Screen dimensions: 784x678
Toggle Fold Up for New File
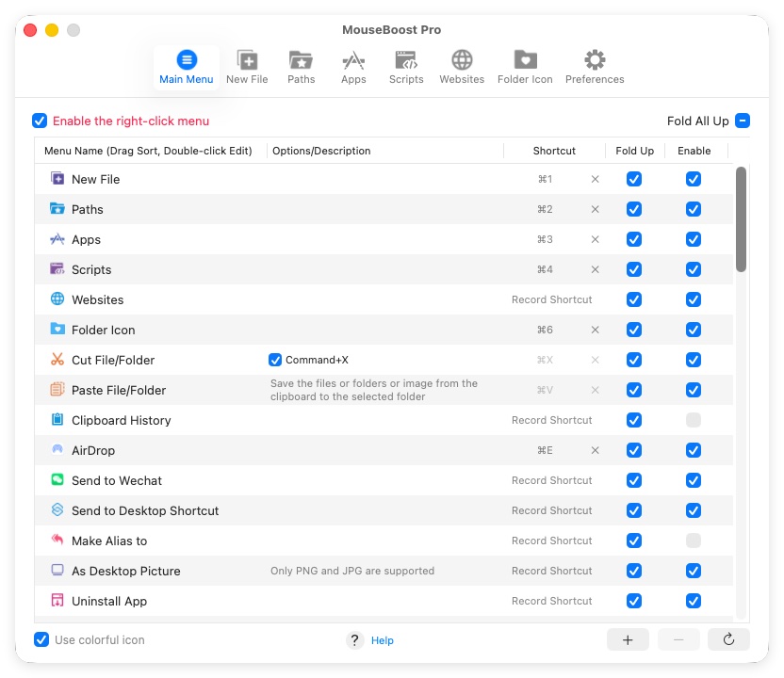634,179
